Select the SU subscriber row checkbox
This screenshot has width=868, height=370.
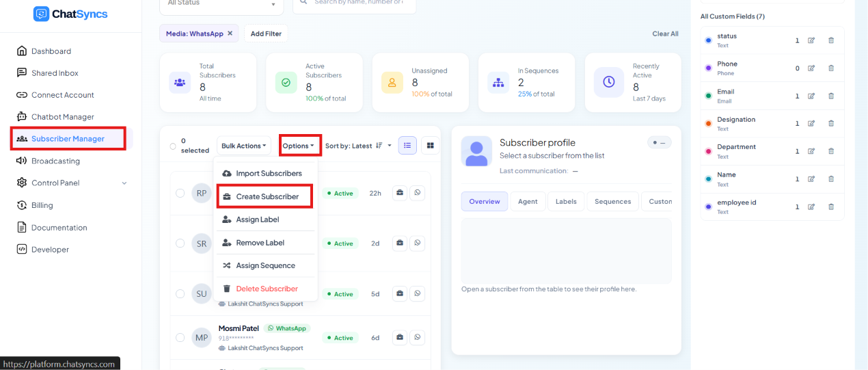180,293
